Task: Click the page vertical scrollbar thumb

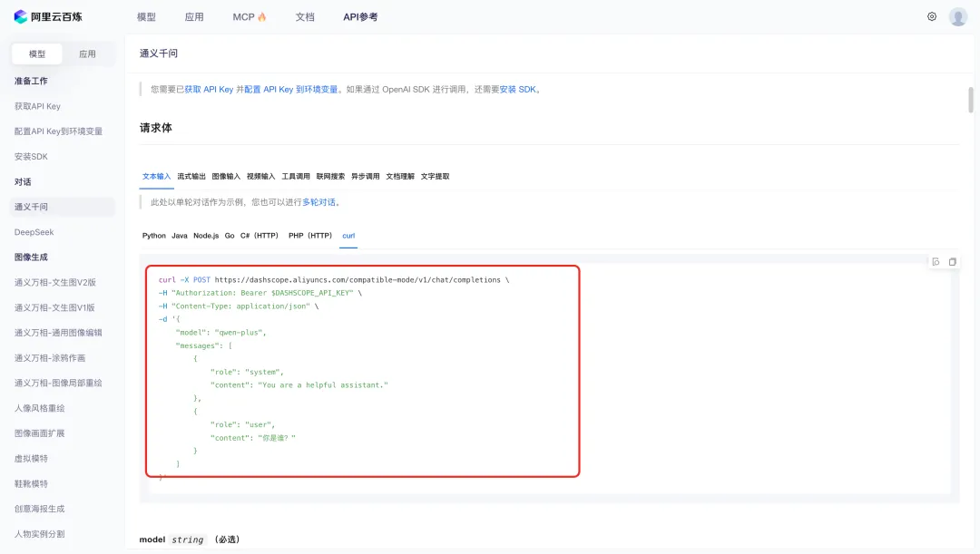Action: pyautogui.click(x=971, y=100)
